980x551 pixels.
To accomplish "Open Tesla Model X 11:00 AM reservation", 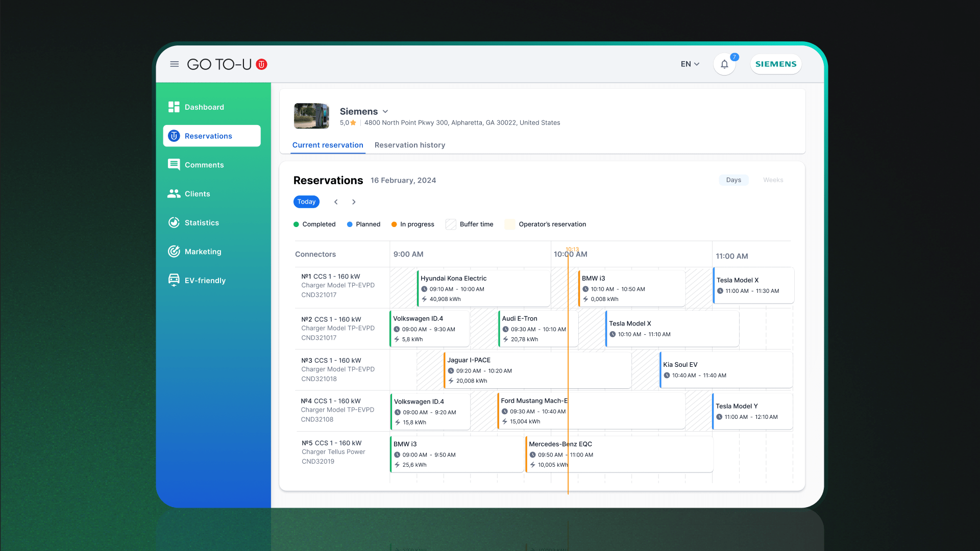I will click(x=753, y=286).
